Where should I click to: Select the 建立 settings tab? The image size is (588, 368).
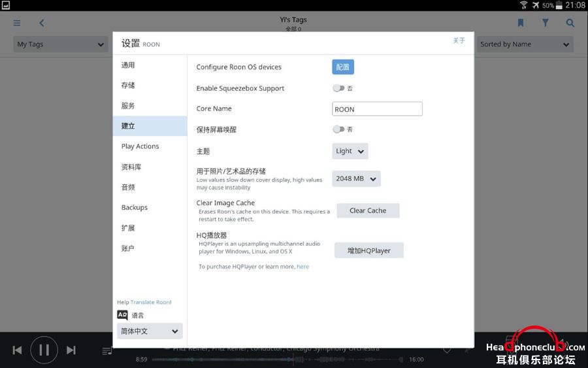click(x=150, y=126)
